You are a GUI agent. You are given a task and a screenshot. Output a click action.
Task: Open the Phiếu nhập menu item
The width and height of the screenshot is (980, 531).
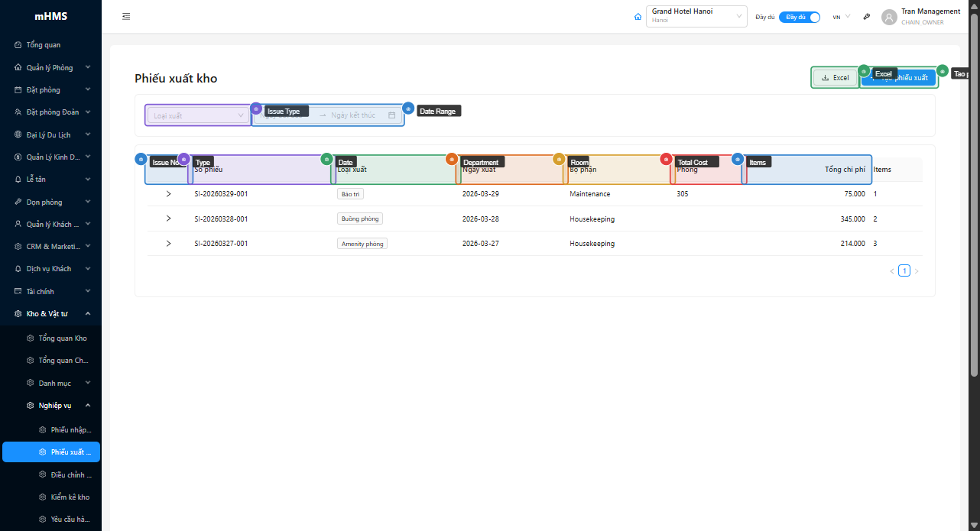pos(70,430)
